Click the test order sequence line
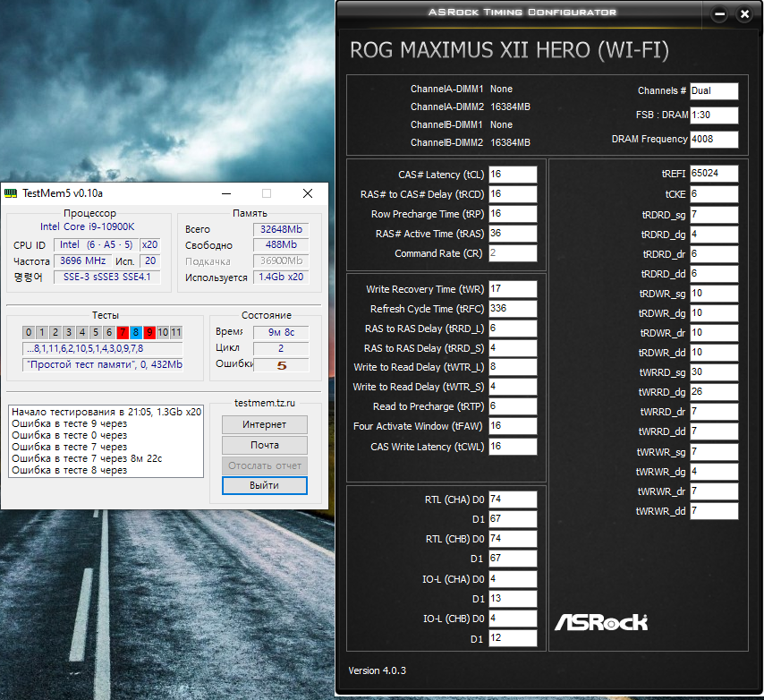764x700 pixels. (x=103, y=348)
